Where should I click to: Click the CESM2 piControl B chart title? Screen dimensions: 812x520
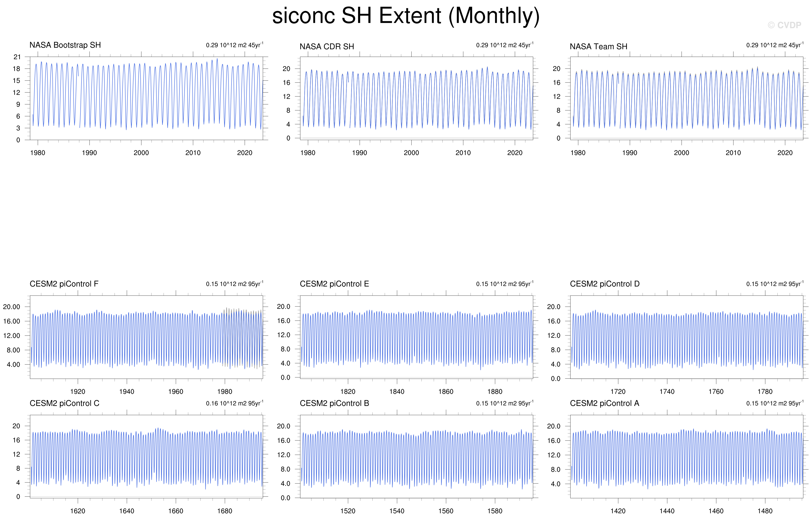click(334, 403)
